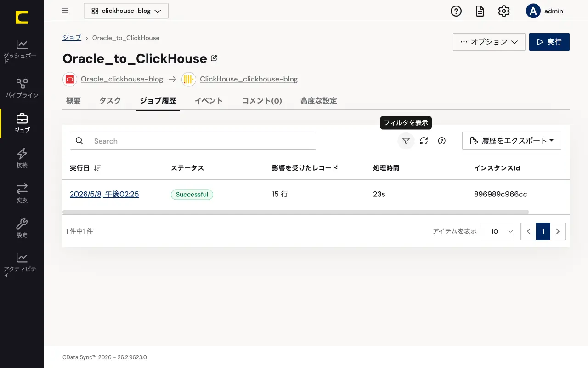Open the clickhouse-blog workspace dropdown
Viewport: 588px width, 368px height.
(126, 11)
